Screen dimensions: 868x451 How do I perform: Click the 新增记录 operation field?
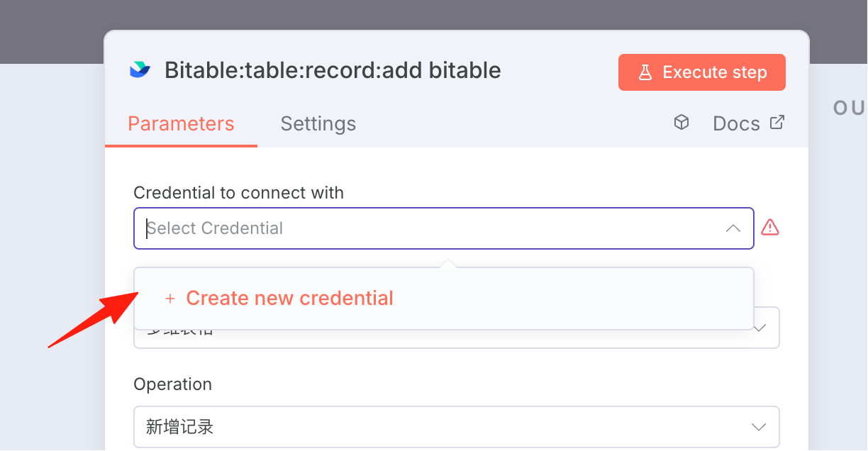click(x=457, y=427)
